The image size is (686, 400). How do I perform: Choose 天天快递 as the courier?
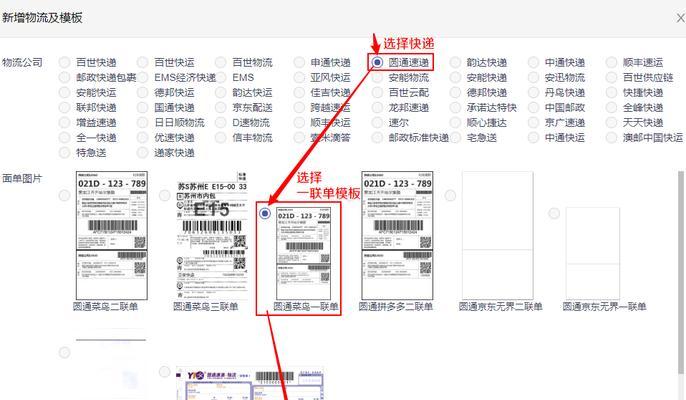611,123
